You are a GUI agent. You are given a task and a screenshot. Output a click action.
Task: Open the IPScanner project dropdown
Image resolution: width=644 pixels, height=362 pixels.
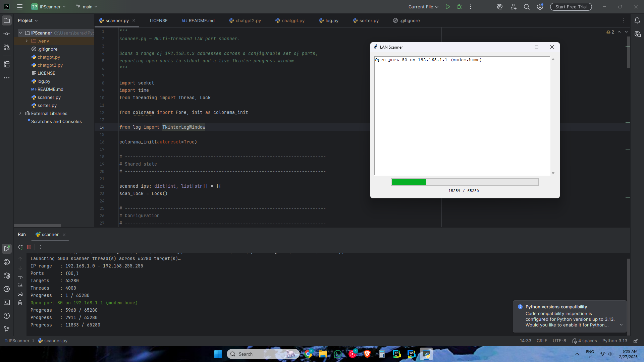tap(49, 7)
